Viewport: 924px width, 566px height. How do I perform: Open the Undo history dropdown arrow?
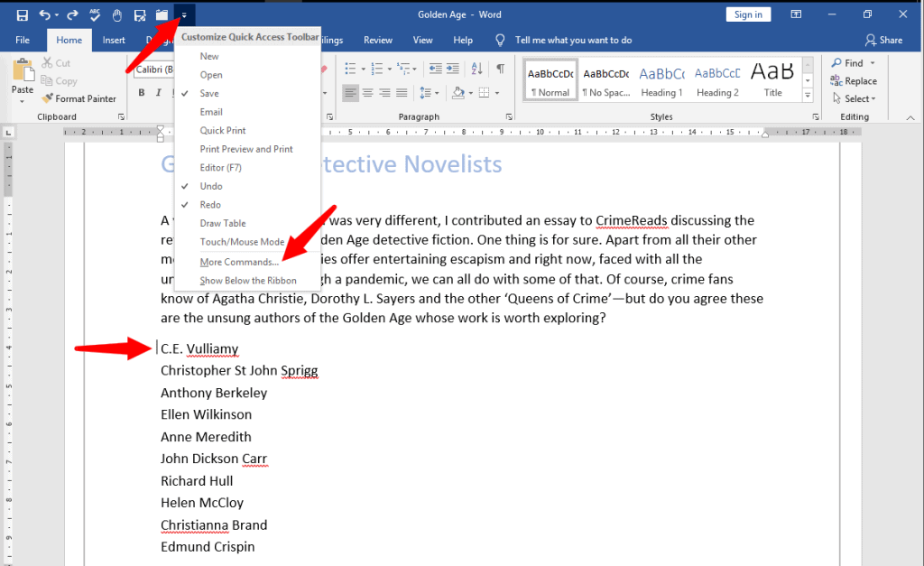pyautogui.click(x=57, y=14)
